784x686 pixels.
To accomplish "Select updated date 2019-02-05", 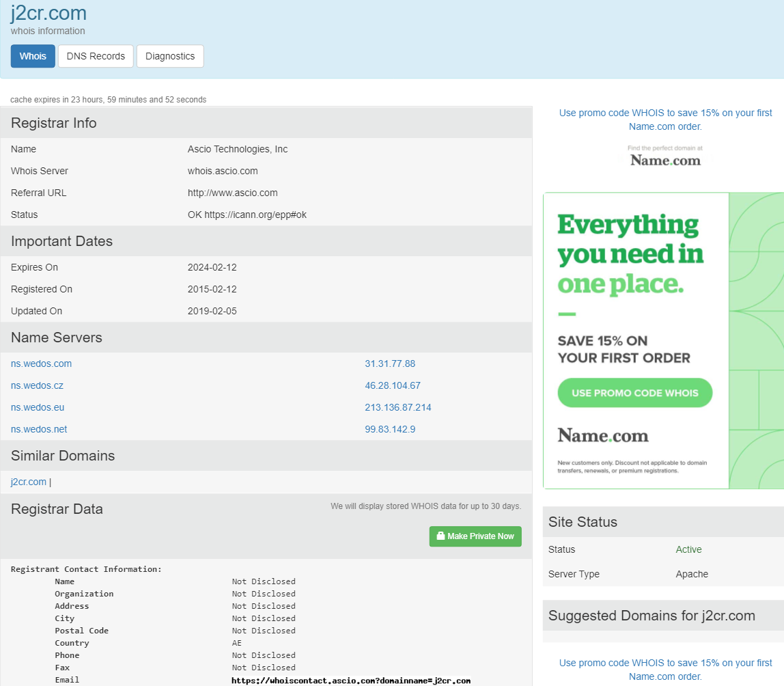I will point(212,311).
